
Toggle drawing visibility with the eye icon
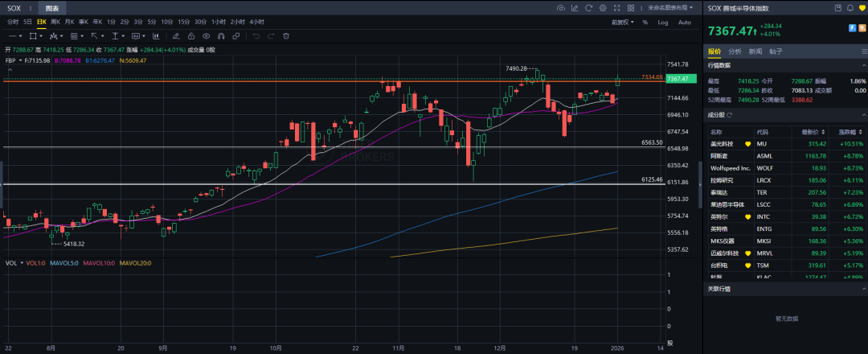tap(207, 36)
